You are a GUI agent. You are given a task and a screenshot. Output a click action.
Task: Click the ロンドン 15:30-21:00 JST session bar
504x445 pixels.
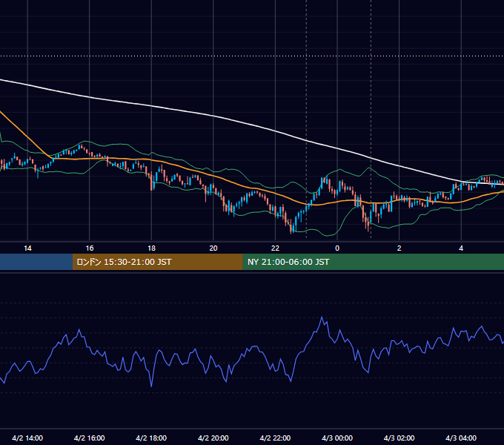point(157,262)
